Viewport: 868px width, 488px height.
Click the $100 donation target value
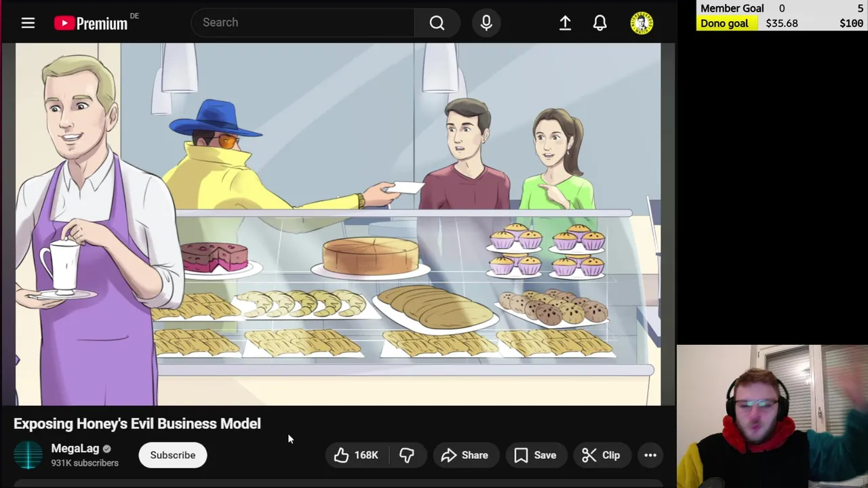(x=851, y=23)
